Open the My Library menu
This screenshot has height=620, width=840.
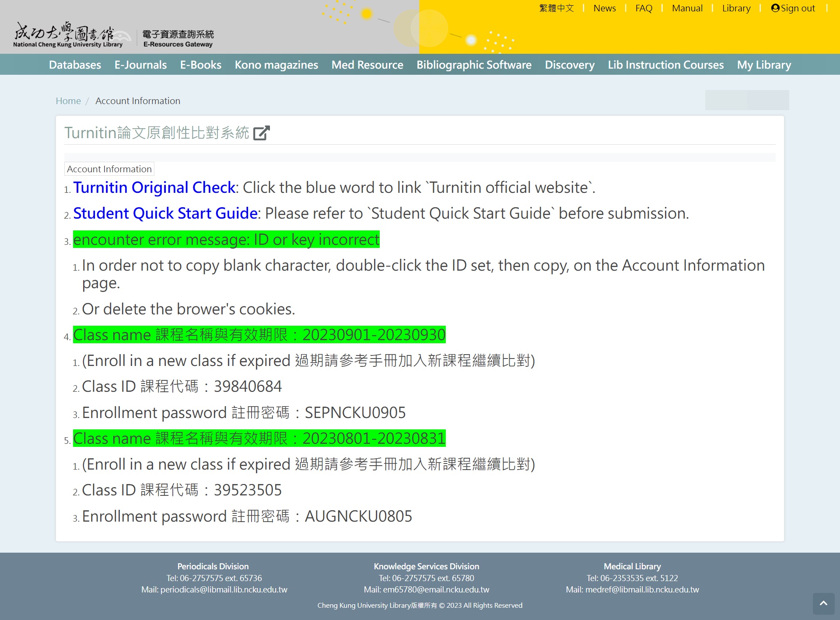pos(764,65)
